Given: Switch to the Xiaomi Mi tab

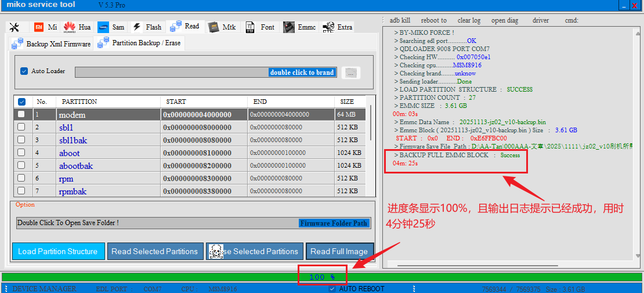Looking at the screenshot, I should tap(45, 27).
